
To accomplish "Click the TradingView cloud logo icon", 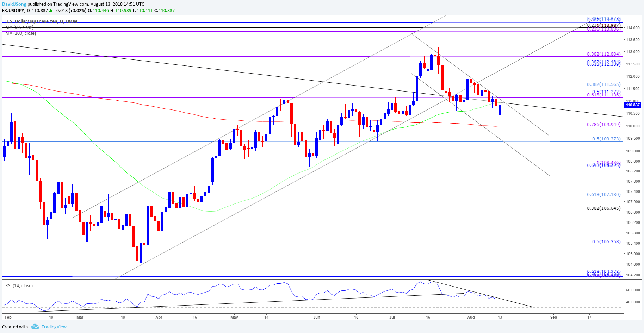I will [35, 327].
